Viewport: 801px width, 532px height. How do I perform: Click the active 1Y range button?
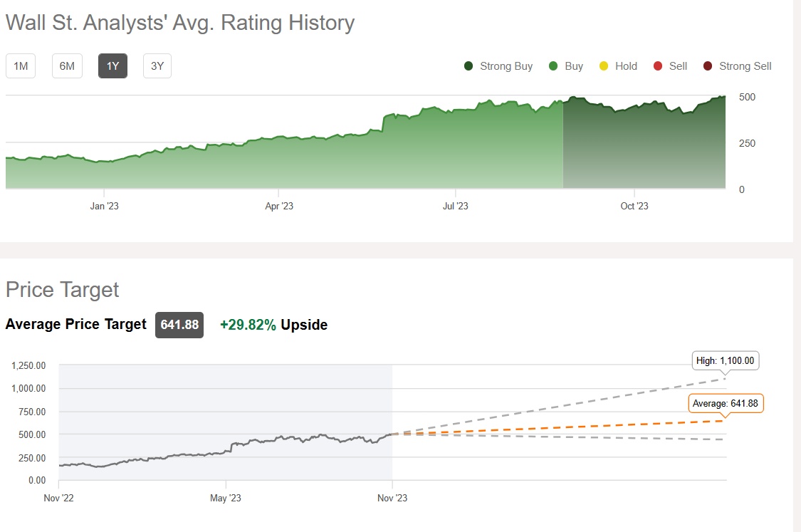pos(112,66)
